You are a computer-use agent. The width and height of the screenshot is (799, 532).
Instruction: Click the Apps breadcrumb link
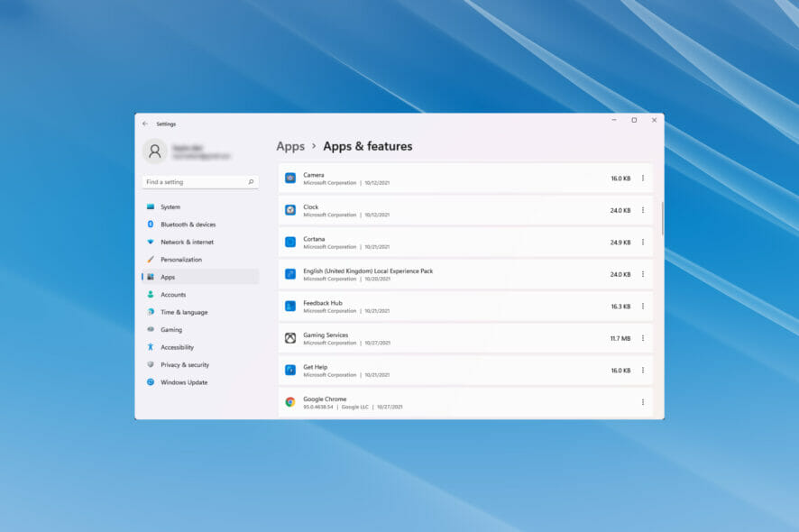point(290,146)
